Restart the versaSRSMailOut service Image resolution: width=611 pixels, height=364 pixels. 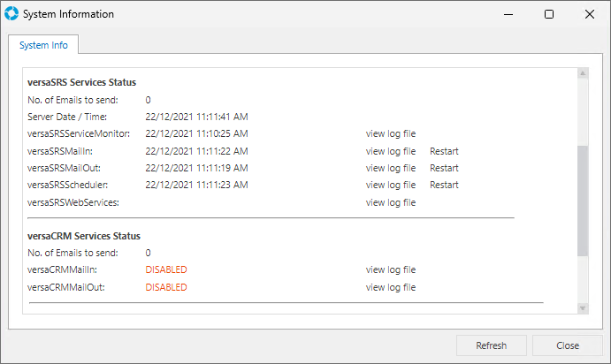coord(444,168)
